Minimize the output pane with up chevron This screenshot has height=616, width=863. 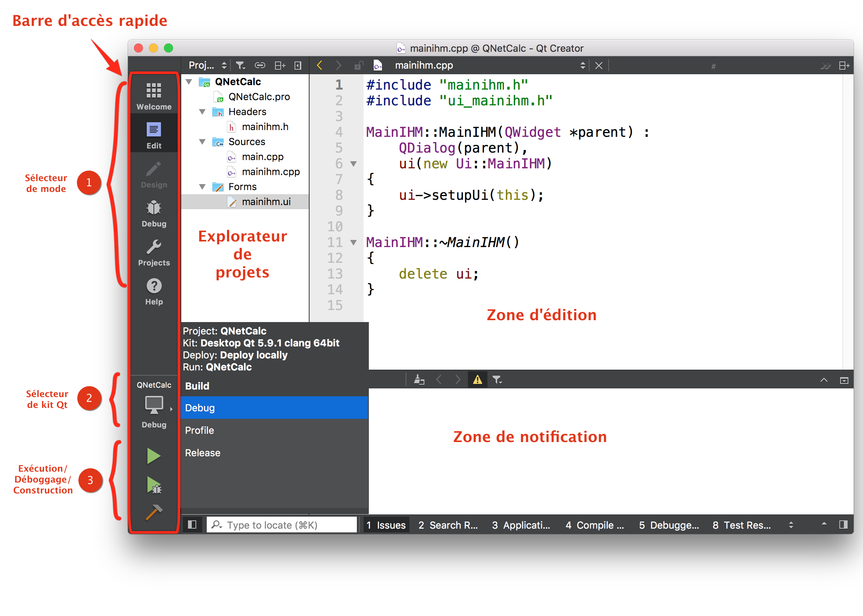pos(824,380)
